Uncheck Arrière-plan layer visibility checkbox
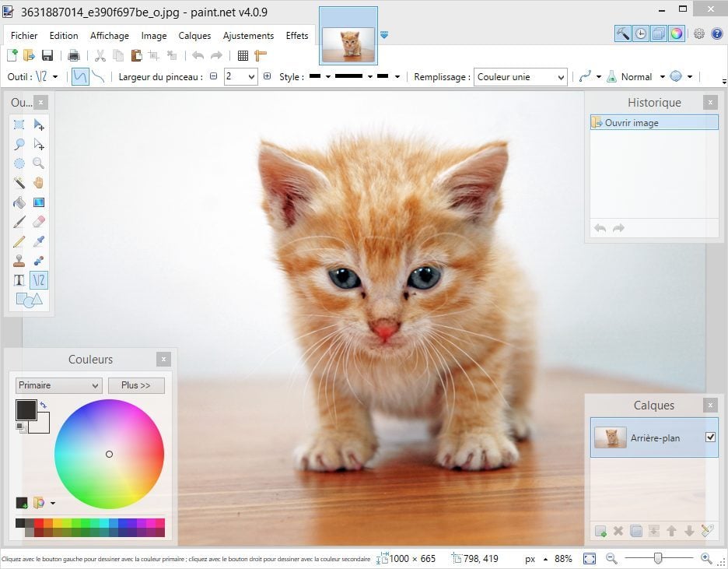 click(710, 437)
